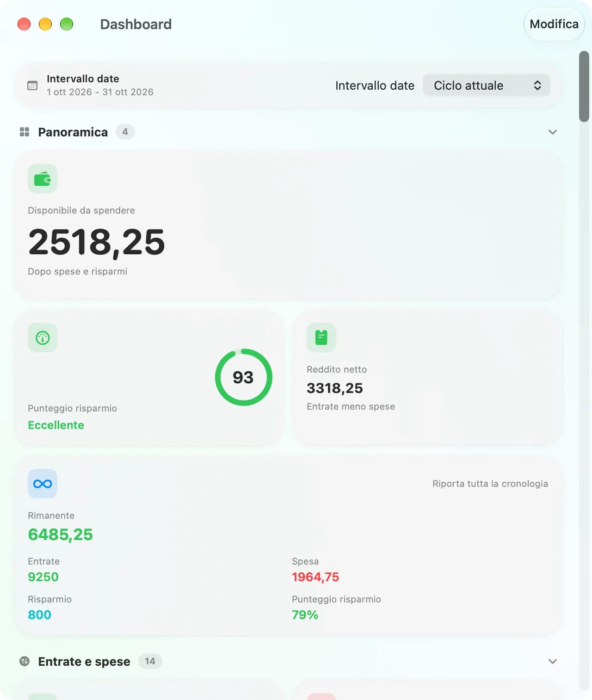Image resolution: width=592 pixels, height=700 pixels.
Task: Collapse the Panoramica section chevron
Action: pos(553,132)
